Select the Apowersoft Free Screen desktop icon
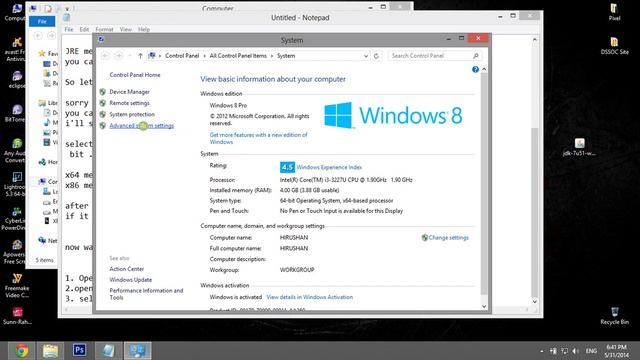Image resolution: width=640 pixels, height=360 pixels. (x=15, y=252)
